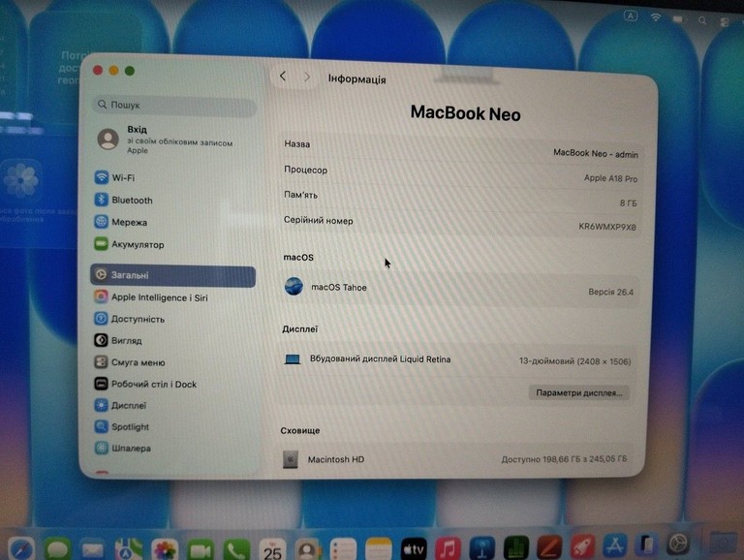
Task: Open App Store from the Dock
Action: (x=615, y=545)
